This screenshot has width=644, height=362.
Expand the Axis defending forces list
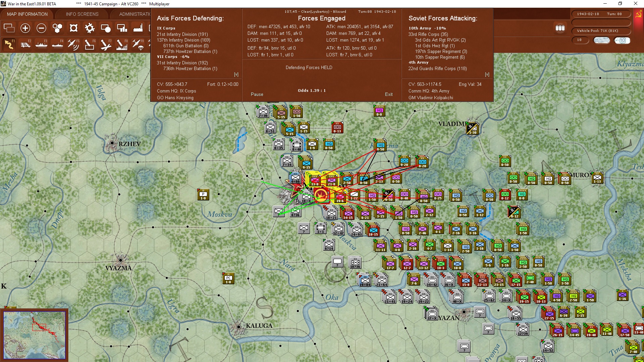click(x=236, y=74)
